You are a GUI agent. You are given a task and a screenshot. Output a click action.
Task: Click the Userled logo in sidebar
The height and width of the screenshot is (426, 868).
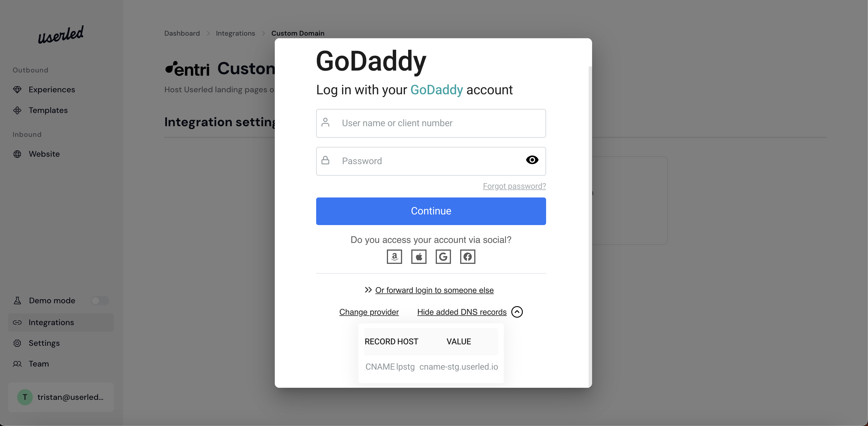tap(61, 34)
